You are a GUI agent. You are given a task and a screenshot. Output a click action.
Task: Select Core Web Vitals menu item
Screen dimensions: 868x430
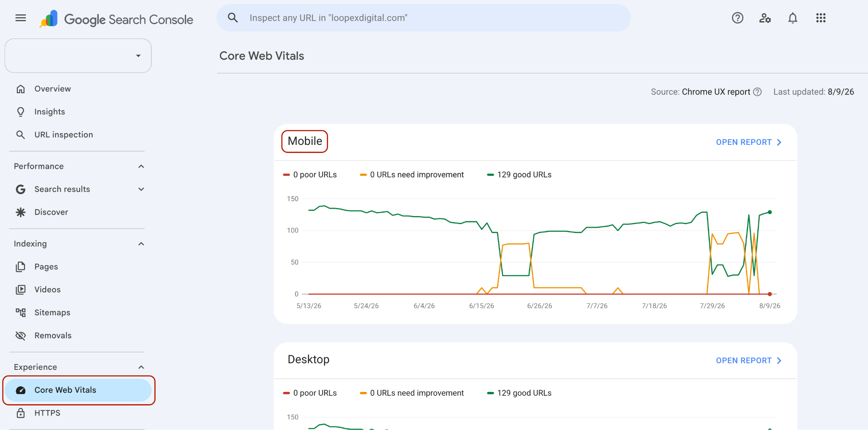(78, 390)
